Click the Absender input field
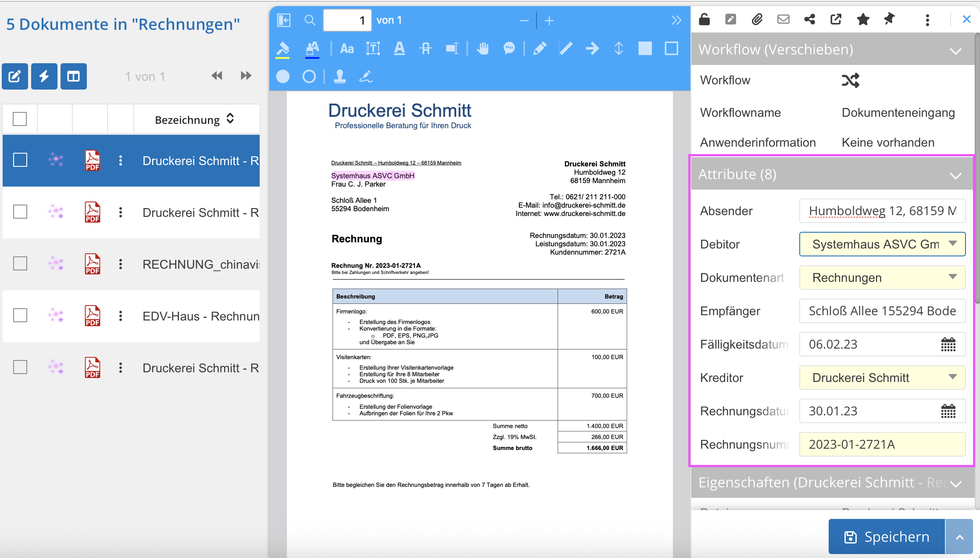This screenshot has width=980, height=558. 882,211
